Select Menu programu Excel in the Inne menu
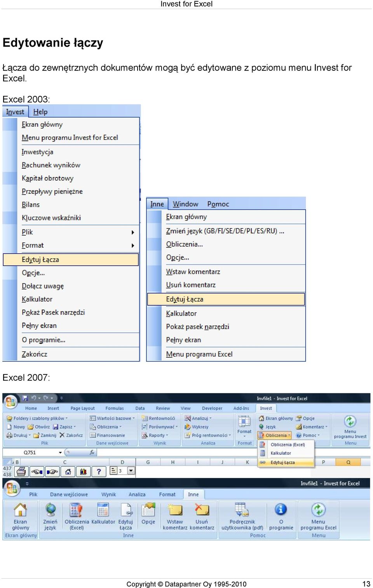This screenshot has width=373, height=588. [x=199, y=354]
